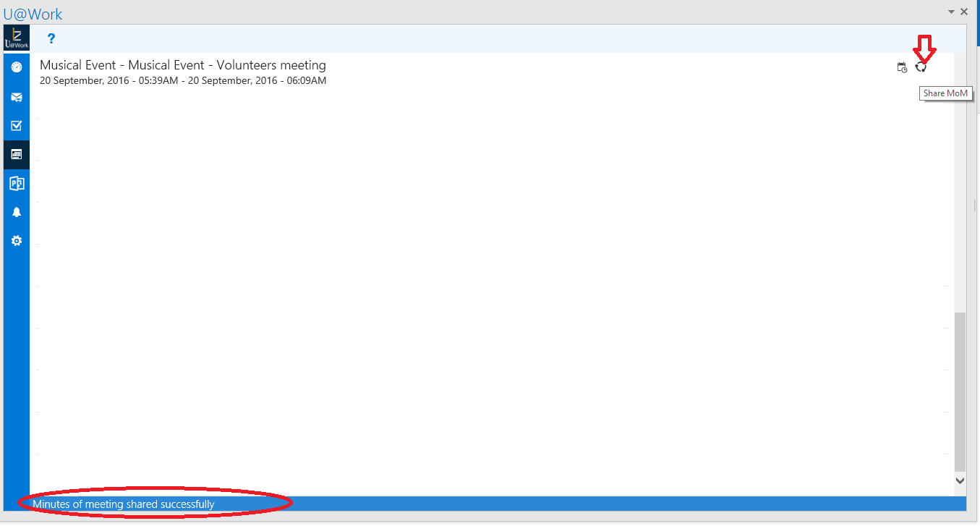Click the meeting date line 20 September, 2016
This screenshot has height=526, width=980.
[183, 81]
